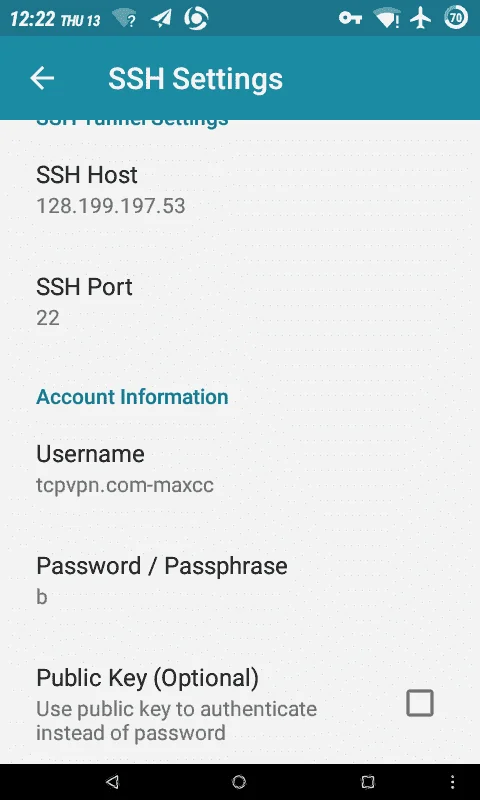
Task: Tap the 128.199.197.53 host address
Action: click(x=111, y=206)
